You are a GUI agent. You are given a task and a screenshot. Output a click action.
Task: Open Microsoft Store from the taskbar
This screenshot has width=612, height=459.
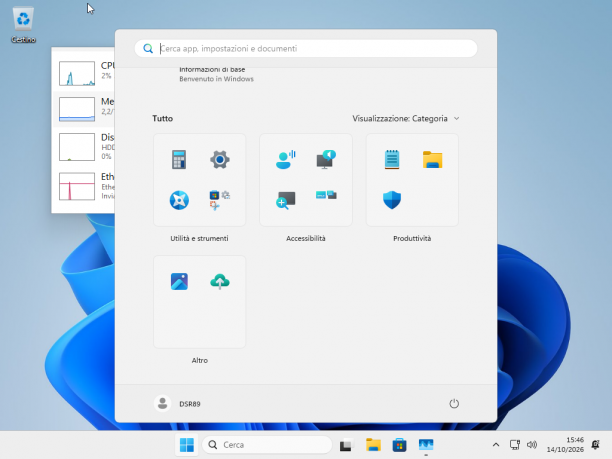(x=399, y=445)
